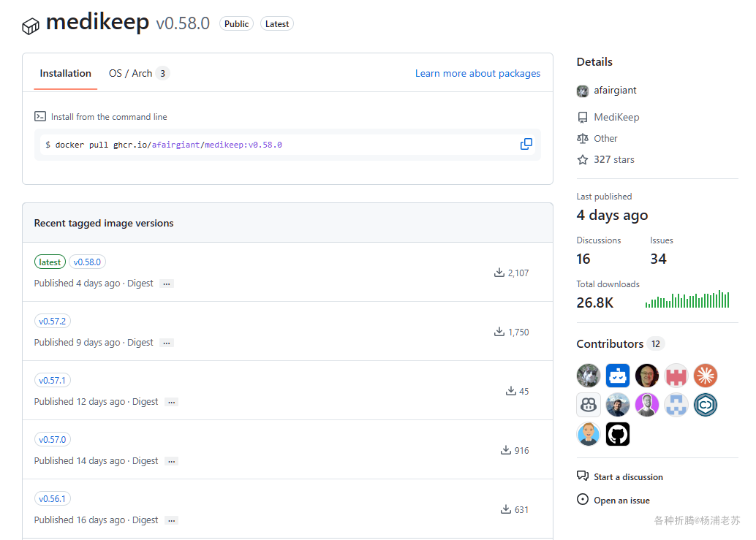Open the v0.56.1 tag
The image size is (756, 540).
point(53,499)
